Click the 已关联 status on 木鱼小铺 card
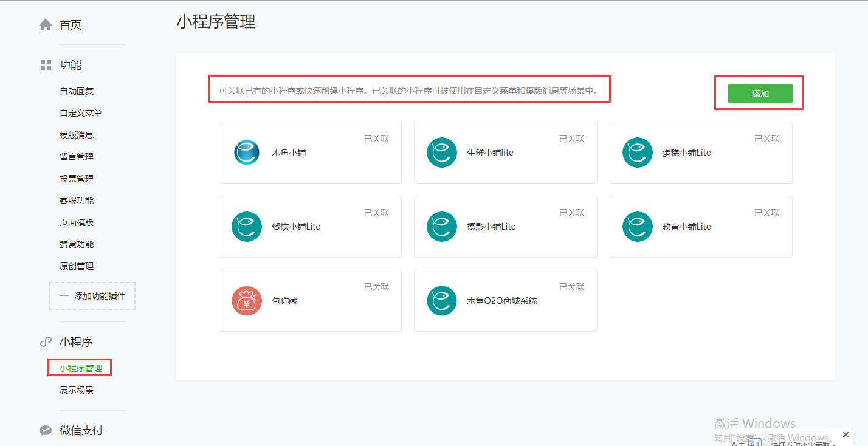The image size is (868, 446). [376, 139]
